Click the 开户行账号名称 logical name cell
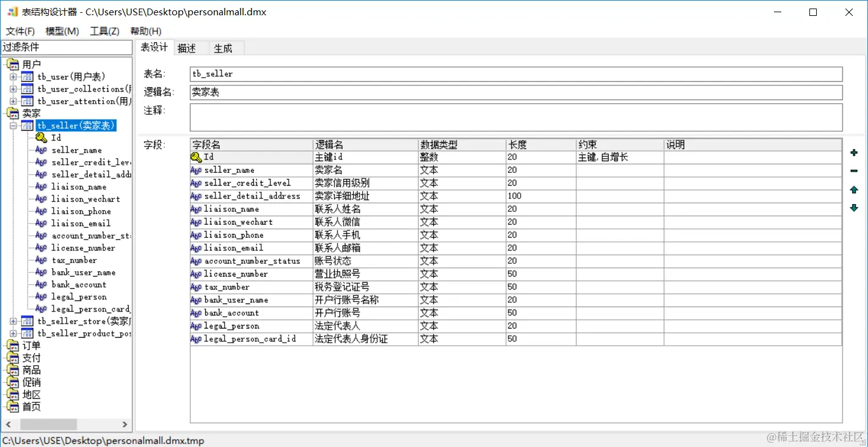This screenshot has width=868, height=447. pyautogui.click(x=366, y=300)
